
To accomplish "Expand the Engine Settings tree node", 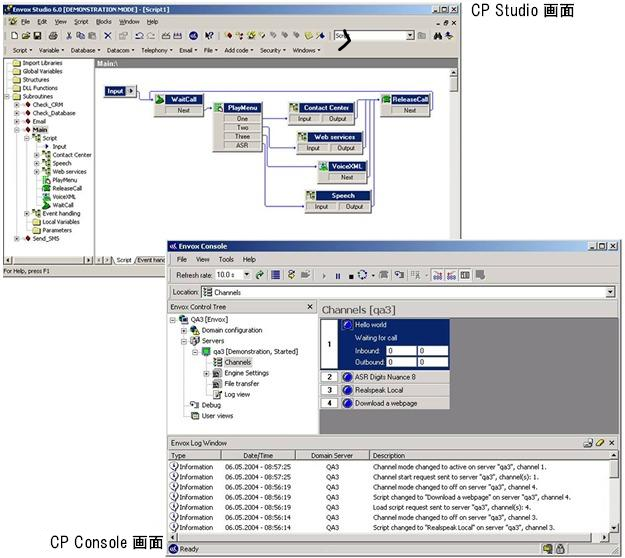I will (206, 373).
